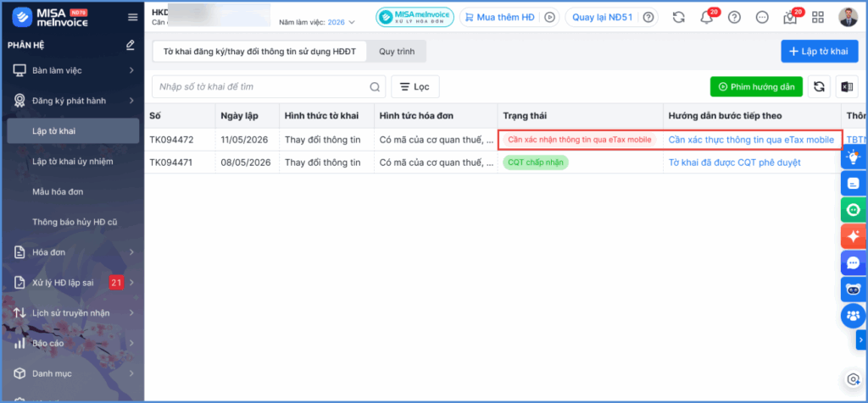Click the MISA meInvoice Xử lý hóa đơn badge
Screen dimensions: 868x403
(415, 17)
